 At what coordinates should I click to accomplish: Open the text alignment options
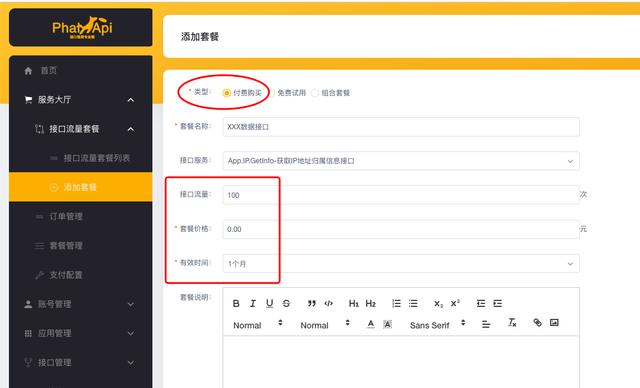pyautogui.click(x=486, y=324)
